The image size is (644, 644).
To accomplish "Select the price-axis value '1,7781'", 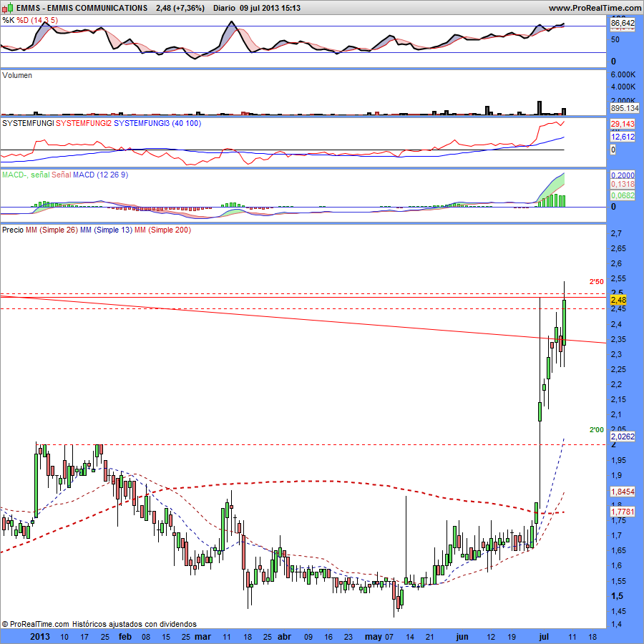I will click(x=623, y=512).
